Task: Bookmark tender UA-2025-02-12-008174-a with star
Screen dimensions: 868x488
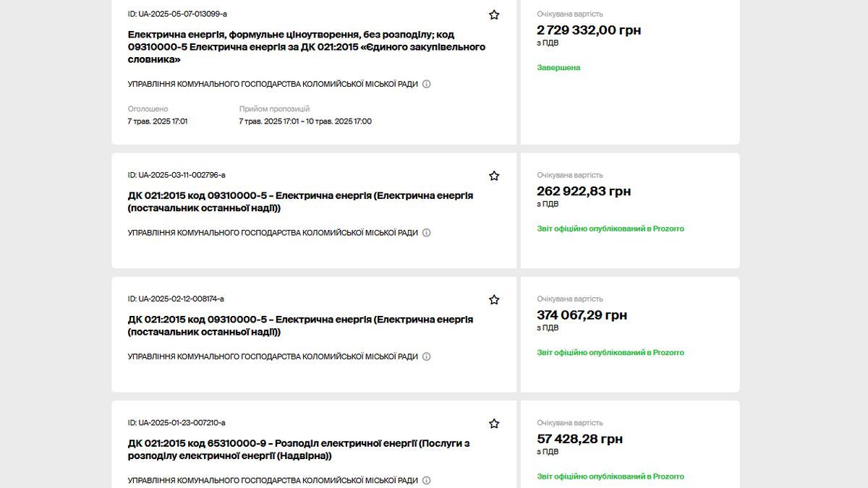Action: coord(494,299)
